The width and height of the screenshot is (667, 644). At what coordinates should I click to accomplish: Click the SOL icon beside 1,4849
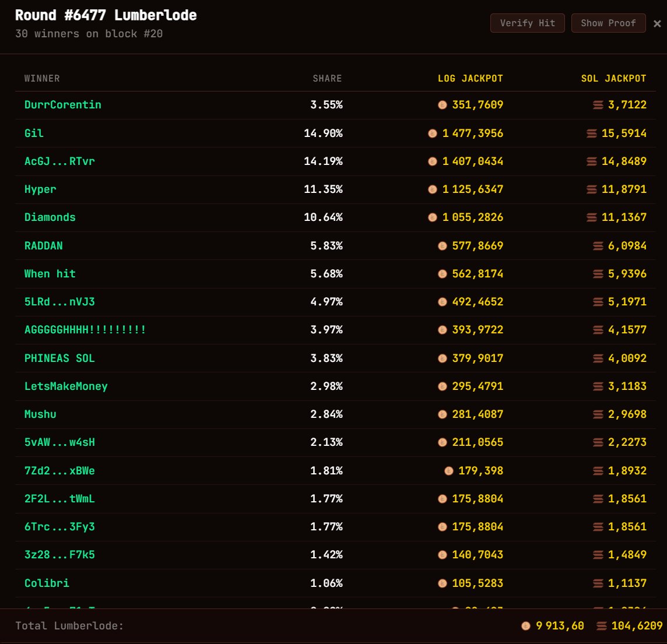pos(598,555)
